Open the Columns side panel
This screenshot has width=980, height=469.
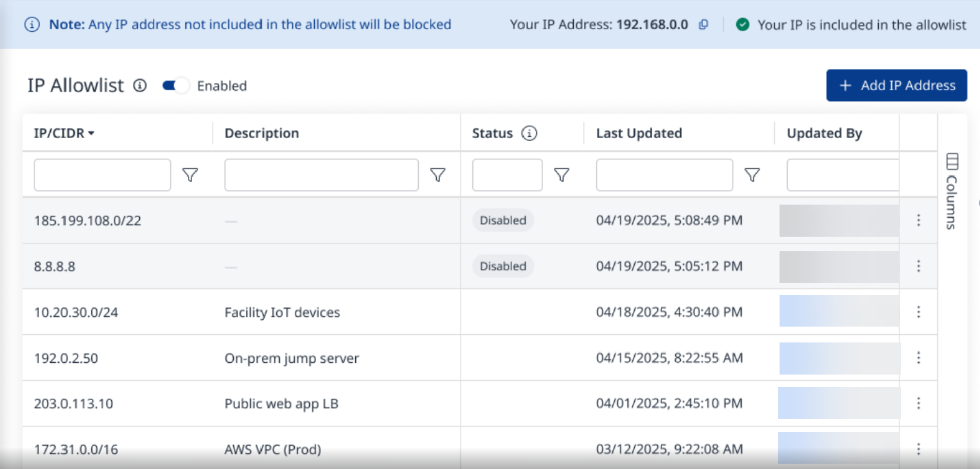[x=952, y=192]
